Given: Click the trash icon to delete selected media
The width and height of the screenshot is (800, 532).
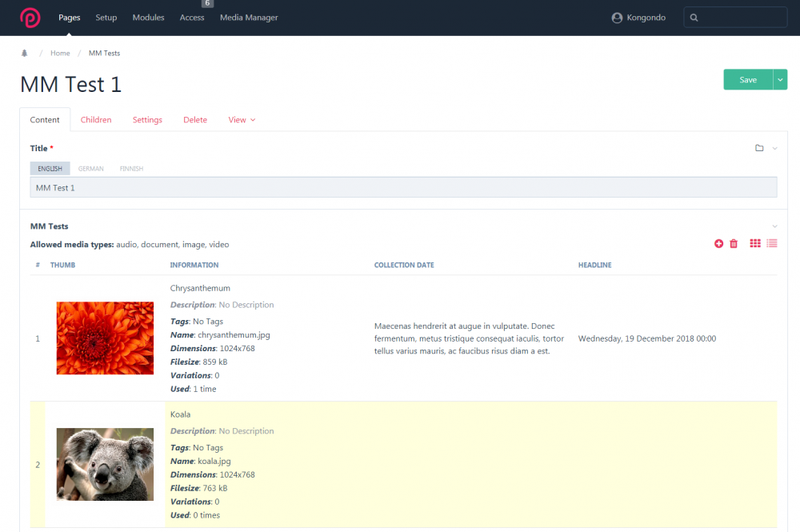Looking at the screenshot, I should click(x=734, y=243).
